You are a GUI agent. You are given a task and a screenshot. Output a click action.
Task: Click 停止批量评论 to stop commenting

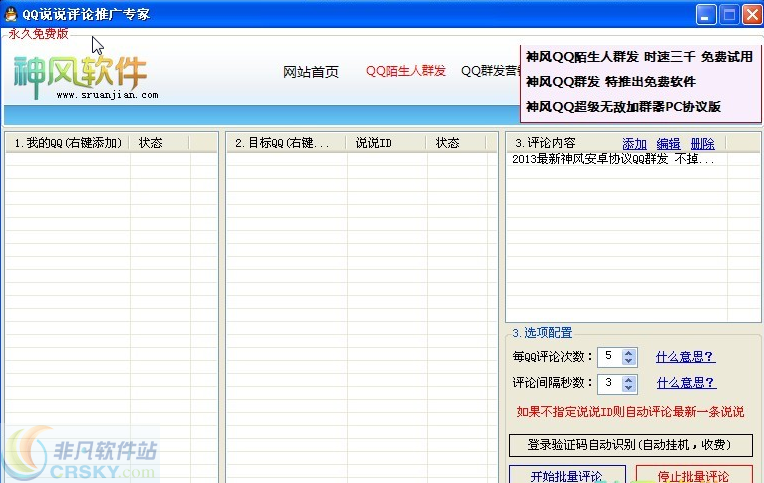click(x=693, y=475)
